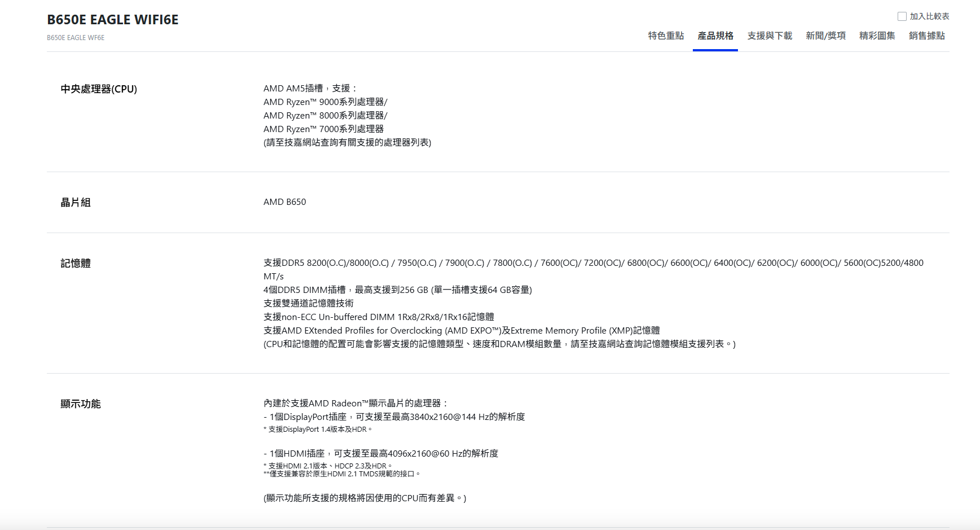Click the 記憶體 heading

pyautogui.click(x=76, y=264)
